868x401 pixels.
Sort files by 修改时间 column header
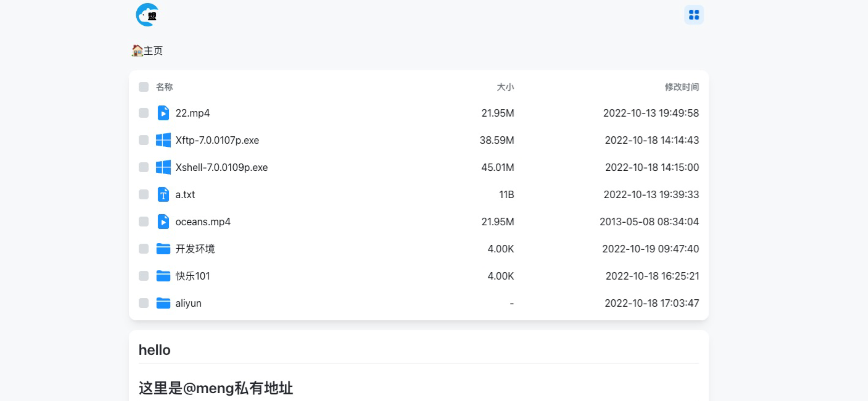682,87
